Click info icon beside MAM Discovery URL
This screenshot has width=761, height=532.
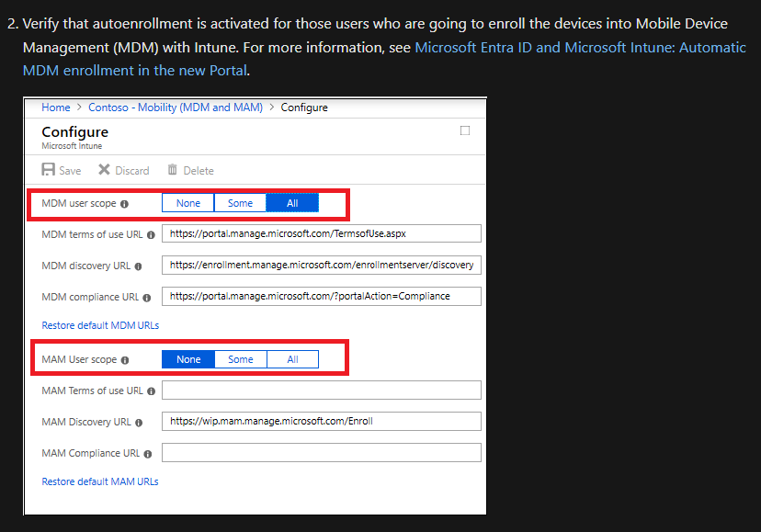[x=139, y=423]
